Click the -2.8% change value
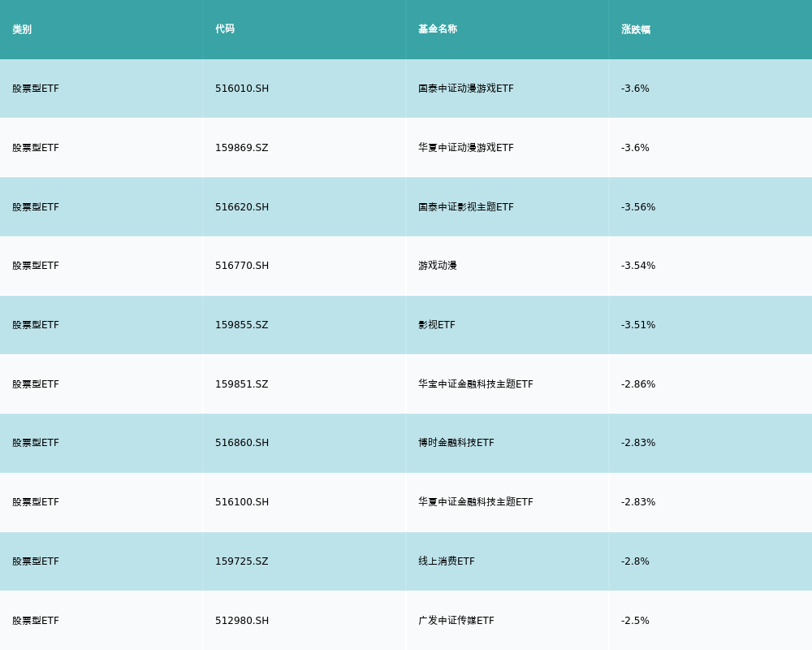The image size is (812, 650). click(x=635, y=561)
